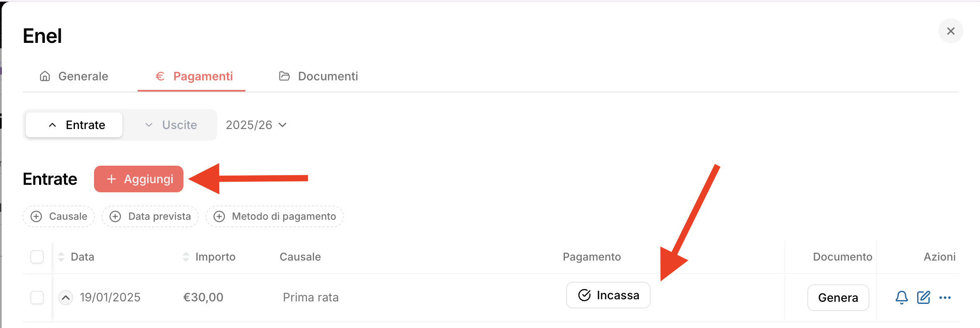Image resolution: width=980 pixels, height=328 pixels.
Task: Click the Aggiungi button
Action: click(139, 179)
